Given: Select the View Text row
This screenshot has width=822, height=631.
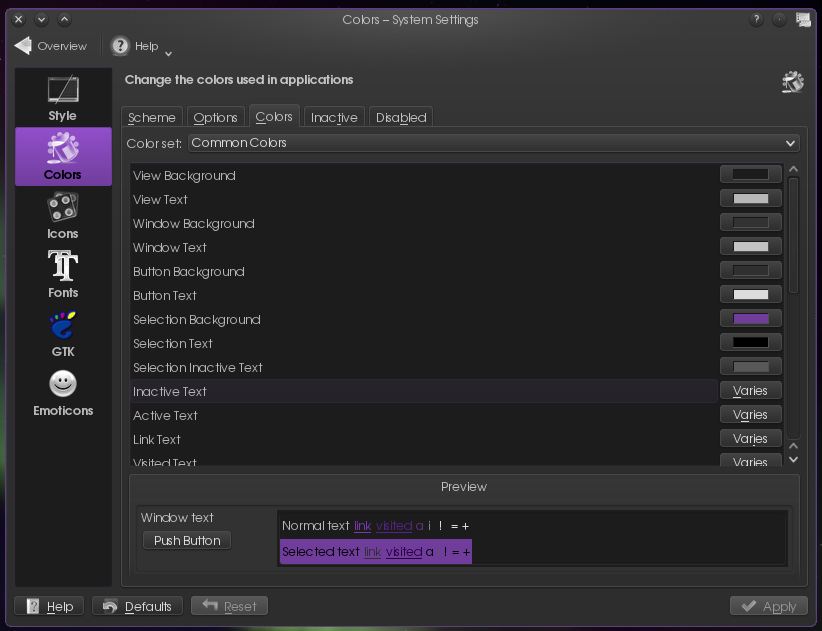Looking at the screenshot, I should click(x=424, y=200).
